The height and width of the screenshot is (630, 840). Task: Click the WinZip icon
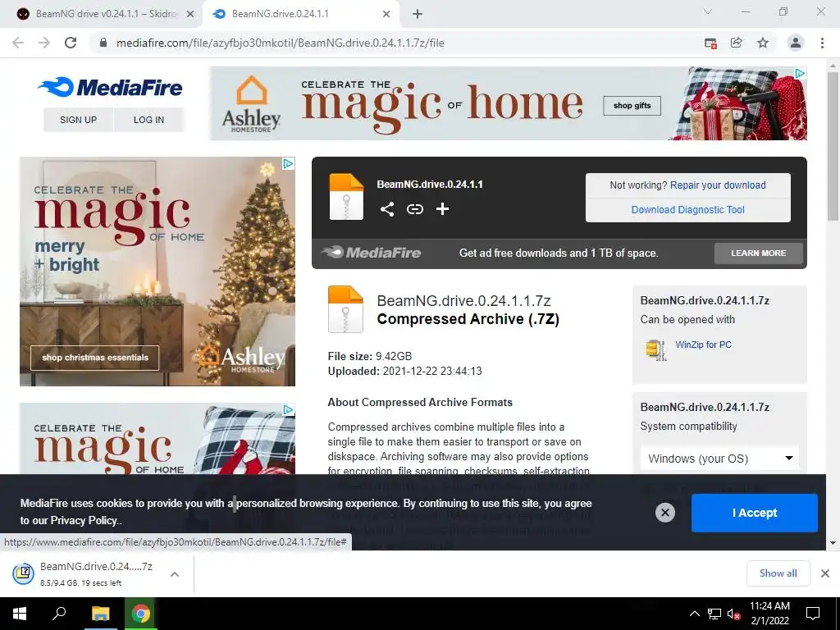pos(656,349)
